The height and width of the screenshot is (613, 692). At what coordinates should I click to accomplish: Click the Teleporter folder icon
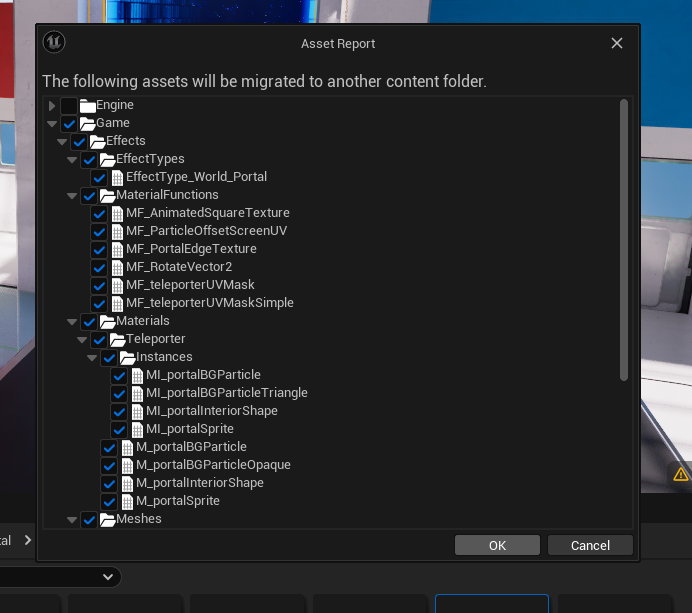(x=117, y=340)
